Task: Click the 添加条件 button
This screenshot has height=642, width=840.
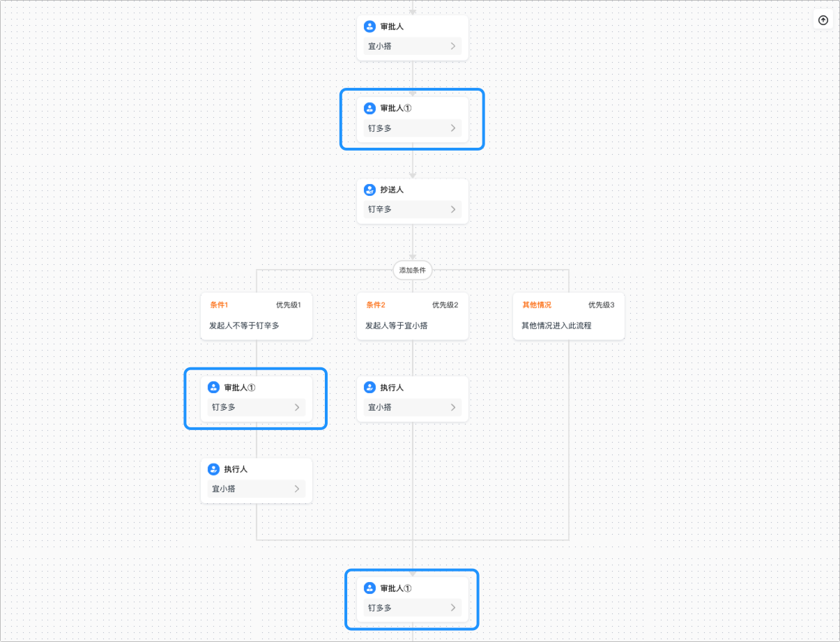Action: (413, 270)
